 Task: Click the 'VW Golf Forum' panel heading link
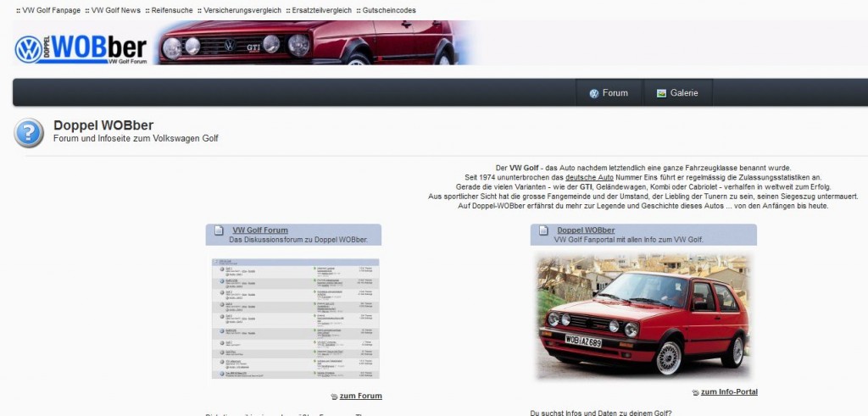(260, 230)
